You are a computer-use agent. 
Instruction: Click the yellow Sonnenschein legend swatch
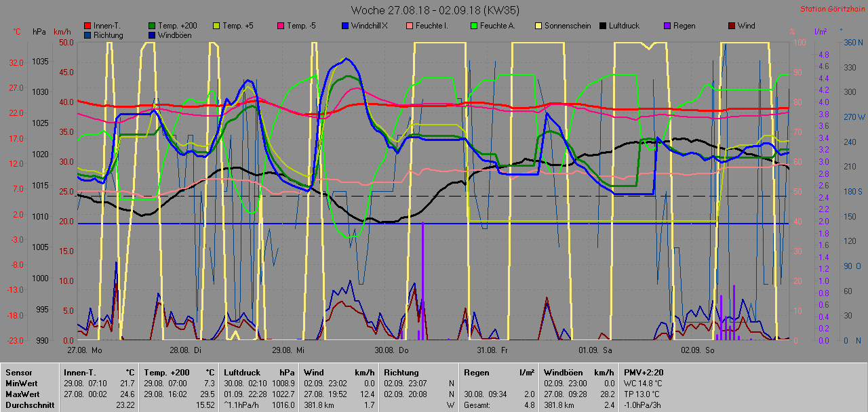point(538,26)
